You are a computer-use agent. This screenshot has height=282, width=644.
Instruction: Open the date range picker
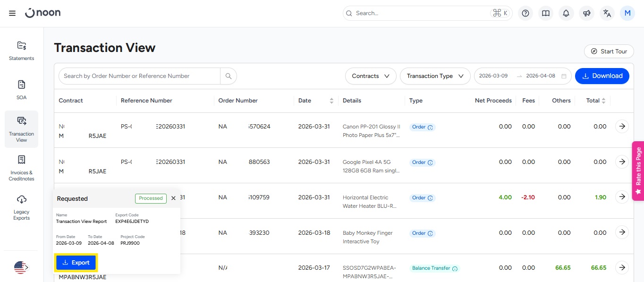click(x=522, y=76)
